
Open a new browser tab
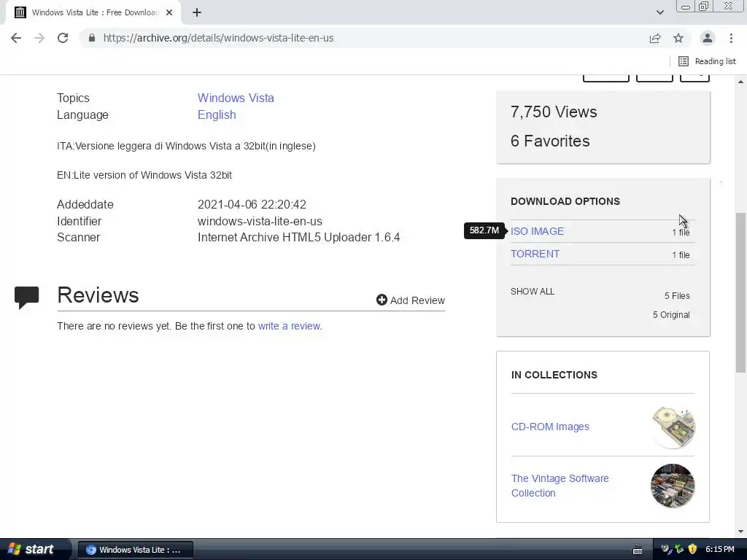pos(197,13)
